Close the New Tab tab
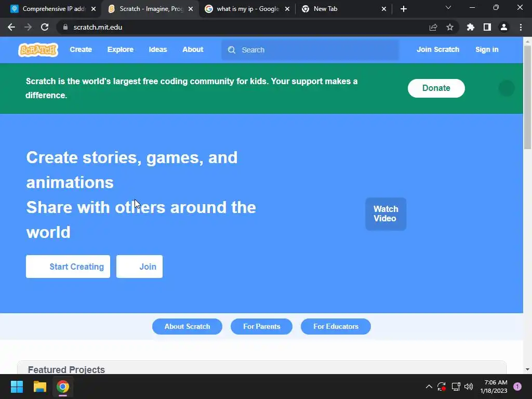 [384, 9]
